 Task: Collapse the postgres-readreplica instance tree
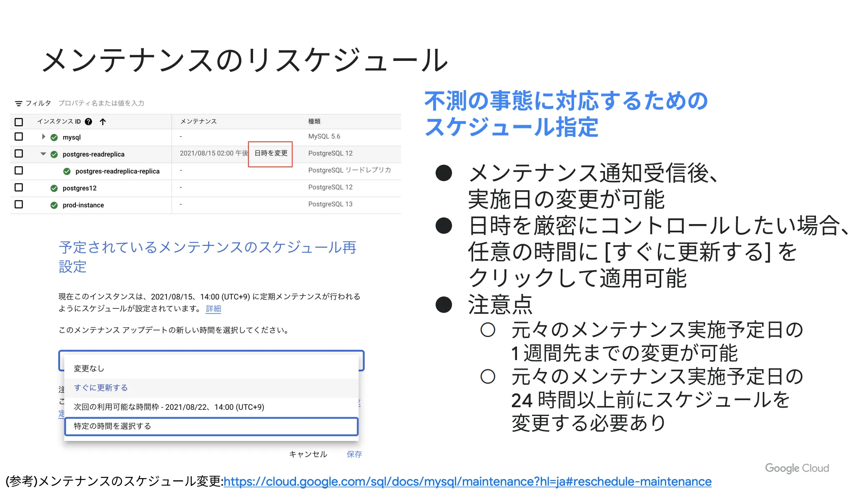tap(43, 154)
